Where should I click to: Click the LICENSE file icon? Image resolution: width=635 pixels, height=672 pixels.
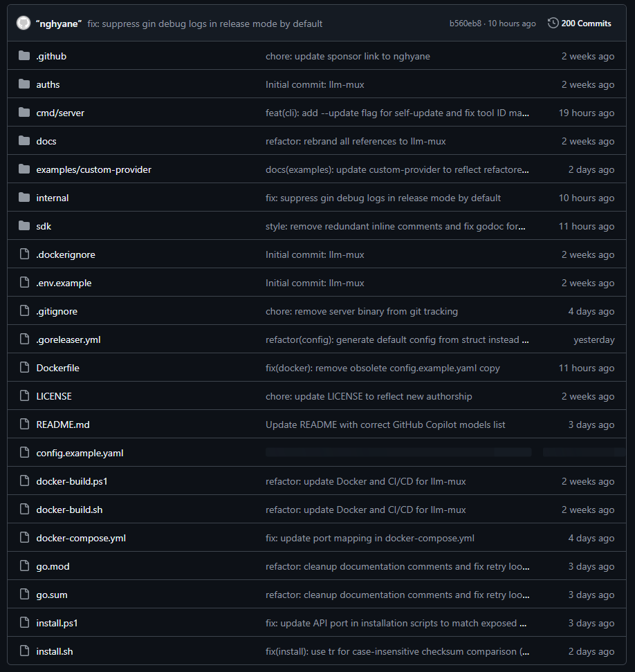(24, 396)
